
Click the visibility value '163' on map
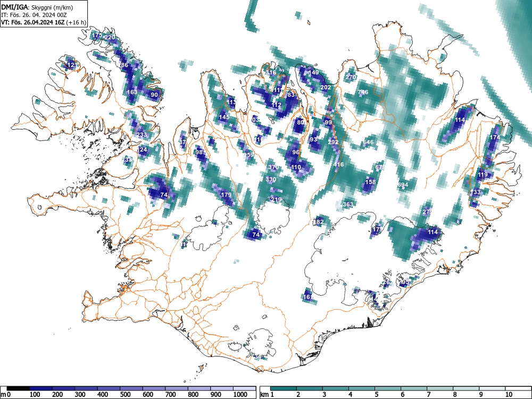(132, 92)
